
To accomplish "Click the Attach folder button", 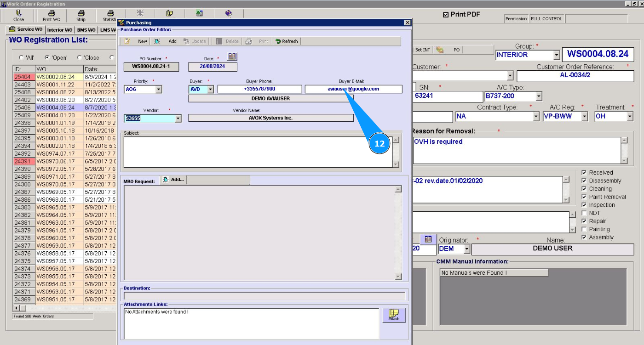I will pos(394,315).
